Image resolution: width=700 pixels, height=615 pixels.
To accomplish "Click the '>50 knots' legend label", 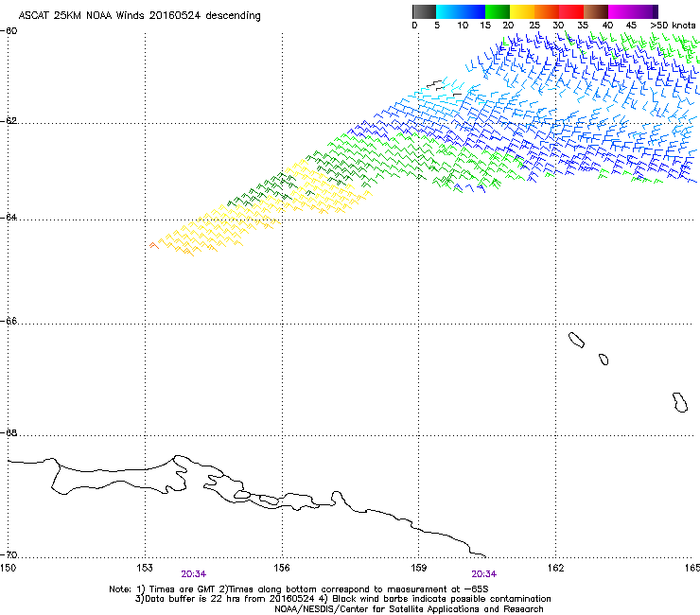I will pyautogui.click(x=673, y=26).
